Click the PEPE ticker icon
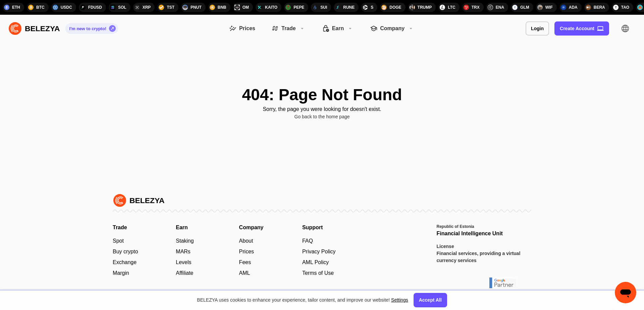Image resolution: width=644 pixels, height=310 pixels. pyautogui.click(x=288, y=7)
